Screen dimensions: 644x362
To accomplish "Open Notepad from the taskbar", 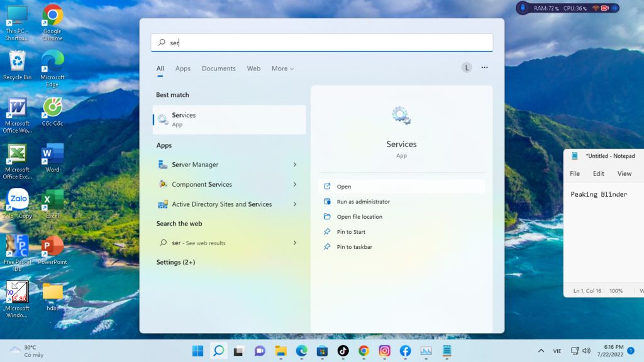I will 447,351.
